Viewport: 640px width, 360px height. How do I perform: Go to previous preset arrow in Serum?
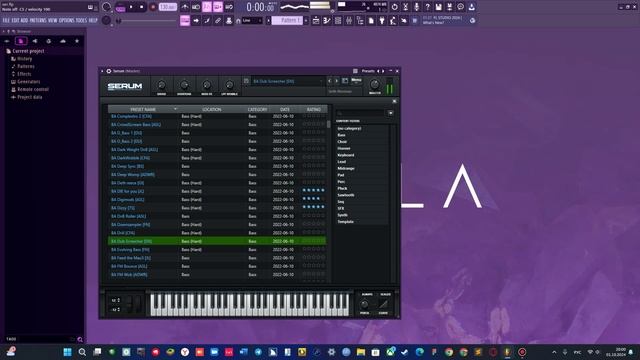click(x=330, y=81)
